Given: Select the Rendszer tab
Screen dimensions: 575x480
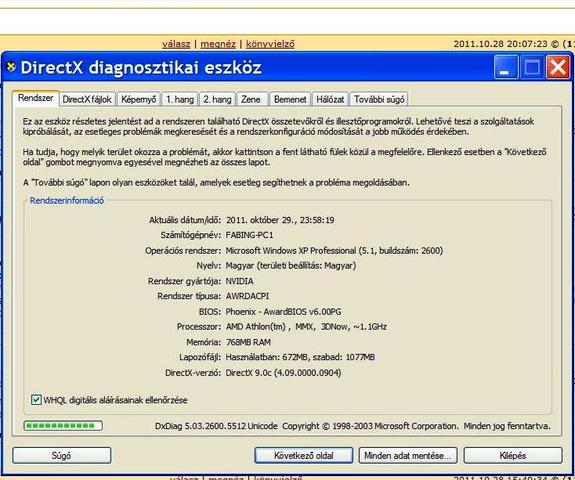Looking at the screenshot, I should pyautogui.click(x=36, y=98).
